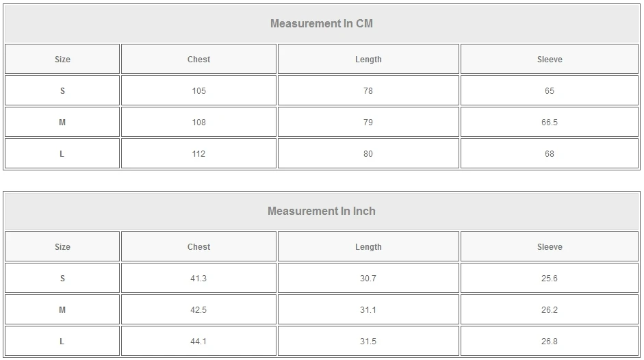644x360 pixels.
Task: Select the sleeve cell showing 66.5
Action: point(550,123)
